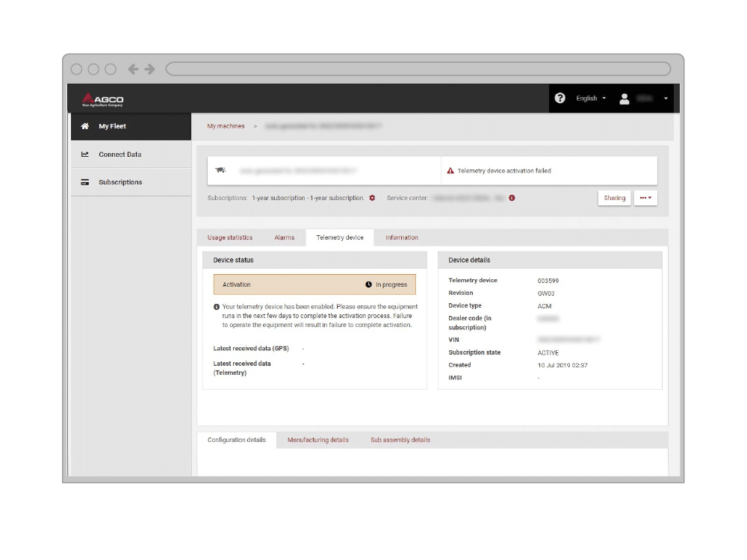Click the Subscriptions card icon

[x=85, y=182]
